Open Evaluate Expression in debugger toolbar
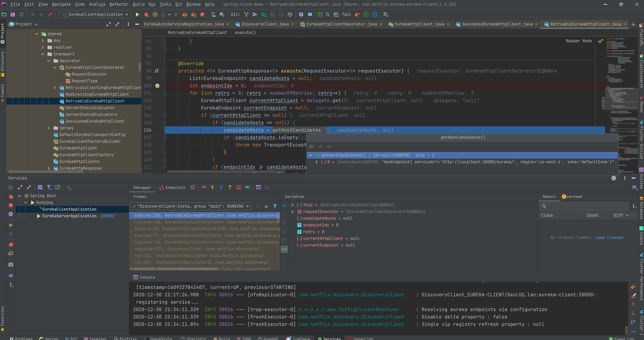 [x=258, y=187]
